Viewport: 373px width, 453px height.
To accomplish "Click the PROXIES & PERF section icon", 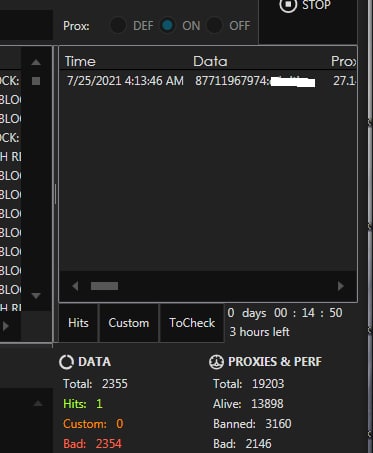I will coord(216,362).
